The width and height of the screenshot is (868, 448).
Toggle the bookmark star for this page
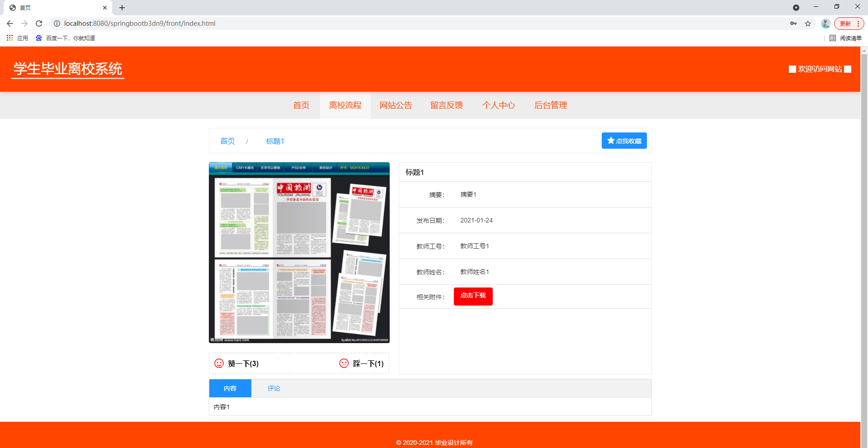(808, 24)
